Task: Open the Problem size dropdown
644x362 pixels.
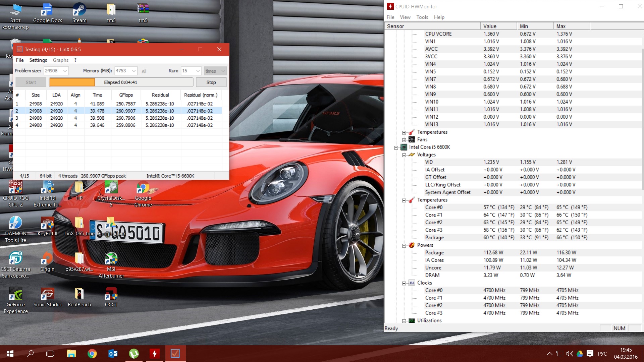Action: [65, 71]
